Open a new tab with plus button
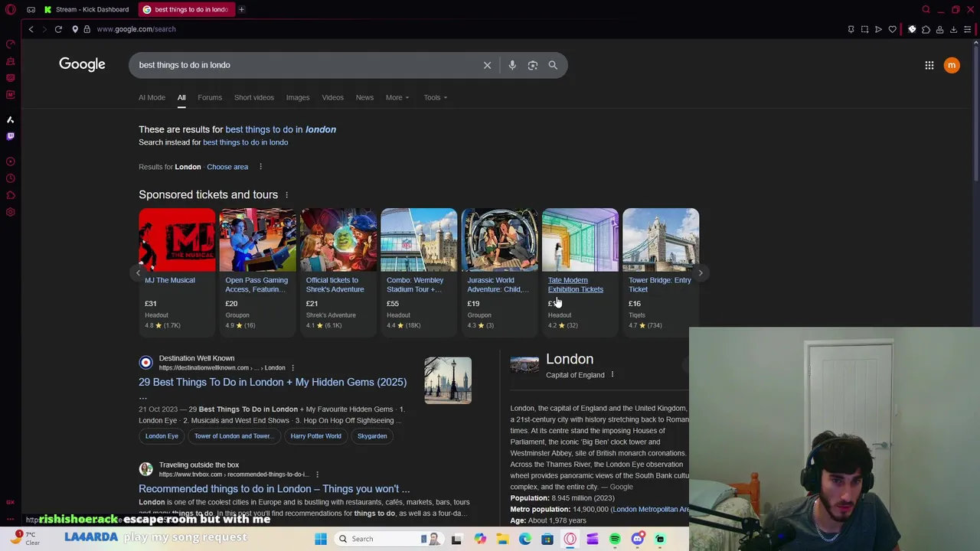The width and height of the screenshot is (980, 551). (x=241, y=9)
